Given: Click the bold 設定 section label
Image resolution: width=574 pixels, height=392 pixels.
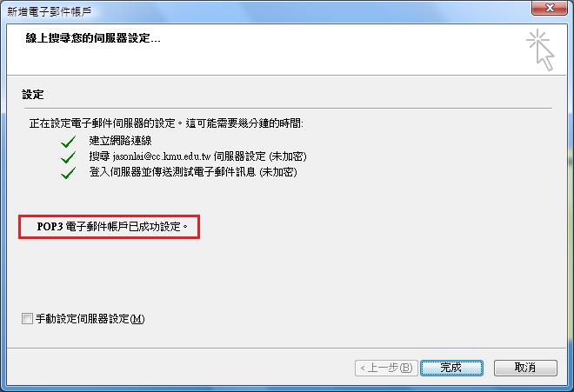Looking at the screenshot, I should pyautogui.click(x=32, y=95).
